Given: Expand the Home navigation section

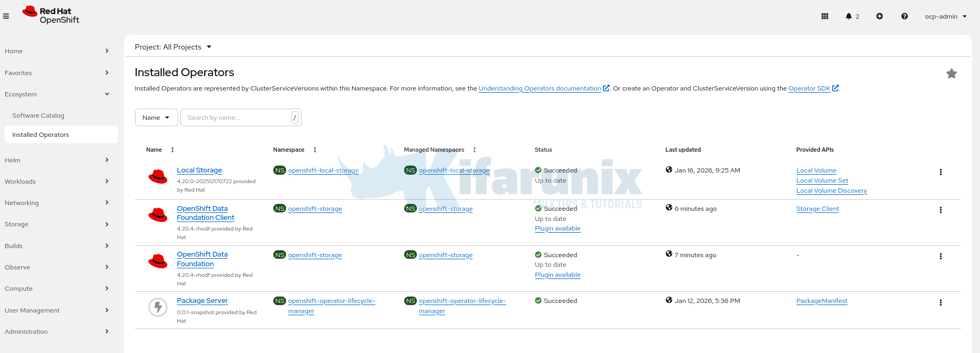Looking at the screenshot, I should point(56,51).
